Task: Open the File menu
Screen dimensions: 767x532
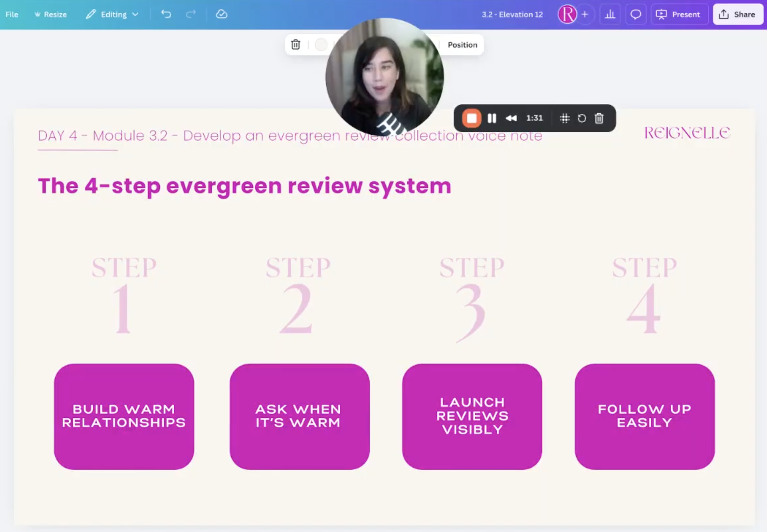Action: [12, 15]
